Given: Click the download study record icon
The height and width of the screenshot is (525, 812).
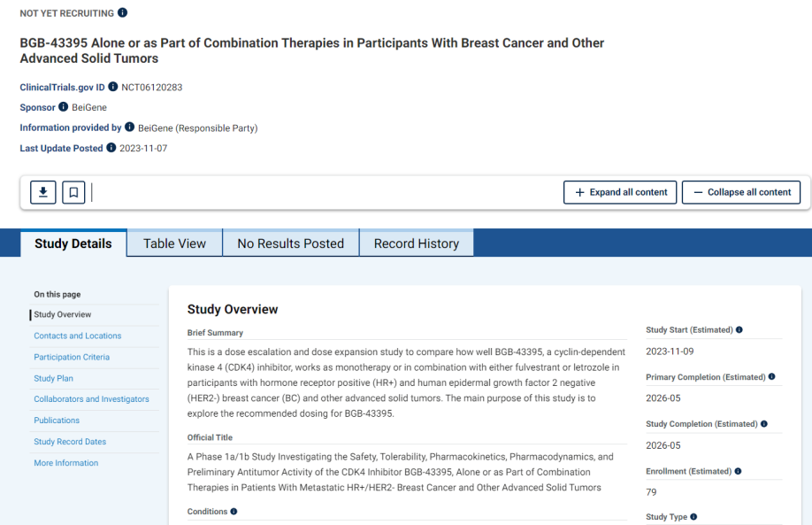Looking at the screenshot, I should point(42,192).
